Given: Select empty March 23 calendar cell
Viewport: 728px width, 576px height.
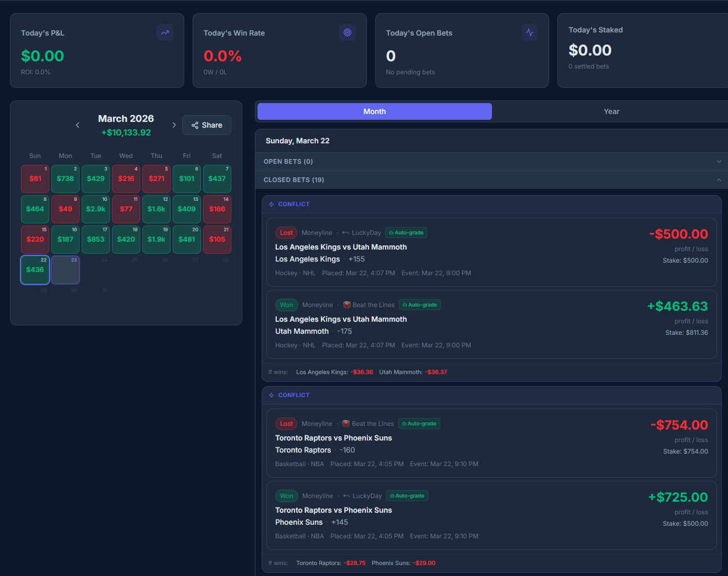Looking at the screenshot, I should click(x=65, y=270).
